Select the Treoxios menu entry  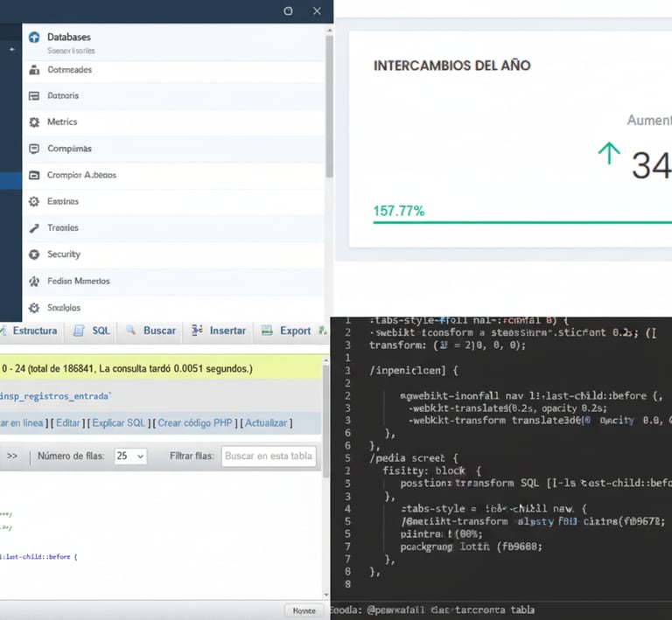(173, 227)
